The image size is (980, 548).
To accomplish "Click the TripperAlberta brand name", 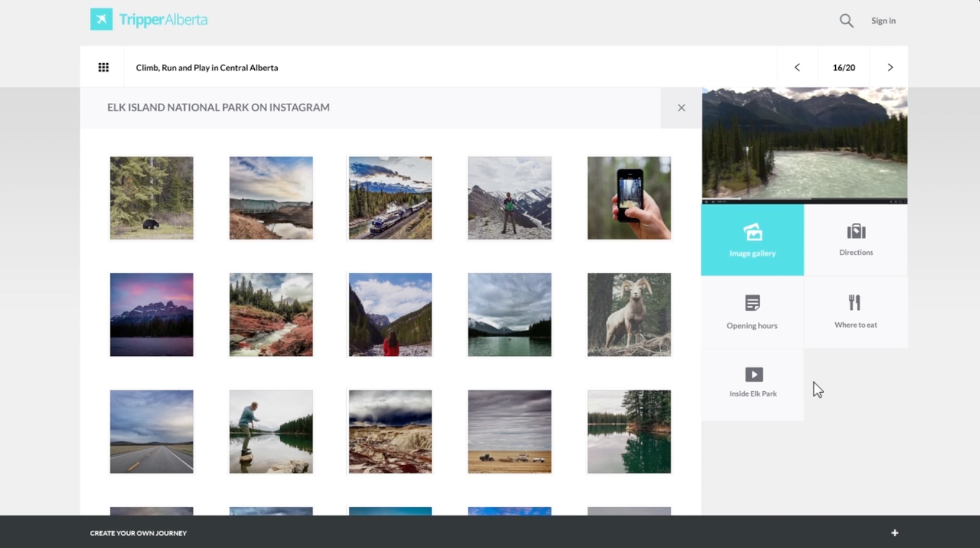I will [163, 20].
